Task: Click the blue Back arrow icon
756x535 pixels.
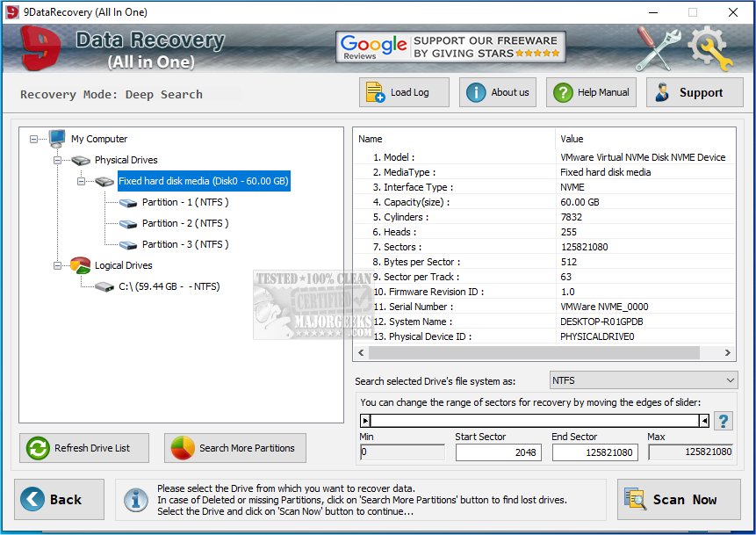Action: 32,499
